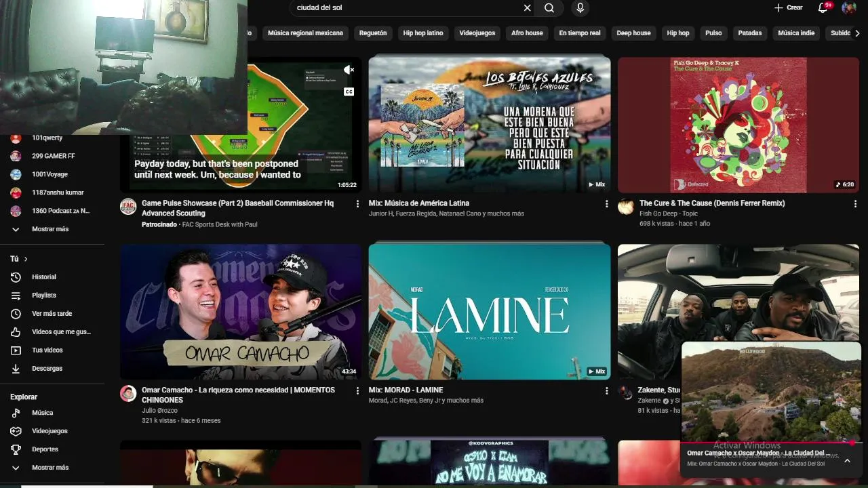Open options menu for Game Pulse Showcase video
Viewport: 868px width, 488px height.
coord(357,203)
